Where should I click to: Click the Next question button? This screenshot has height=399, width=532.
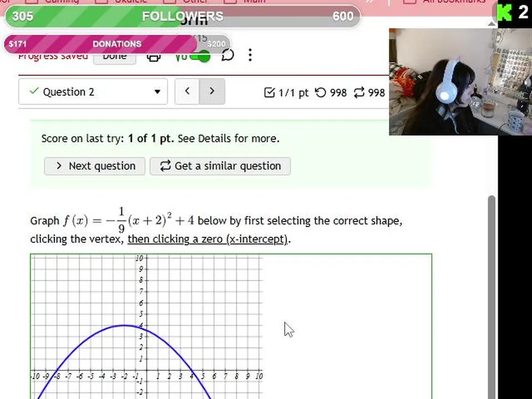(95, 166)
